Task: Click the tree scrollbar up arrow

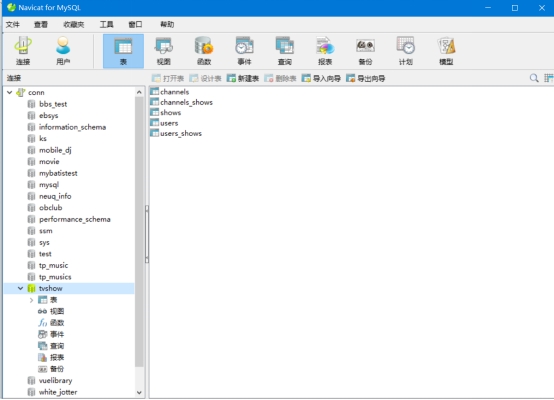Action: (x=139, y=92)
